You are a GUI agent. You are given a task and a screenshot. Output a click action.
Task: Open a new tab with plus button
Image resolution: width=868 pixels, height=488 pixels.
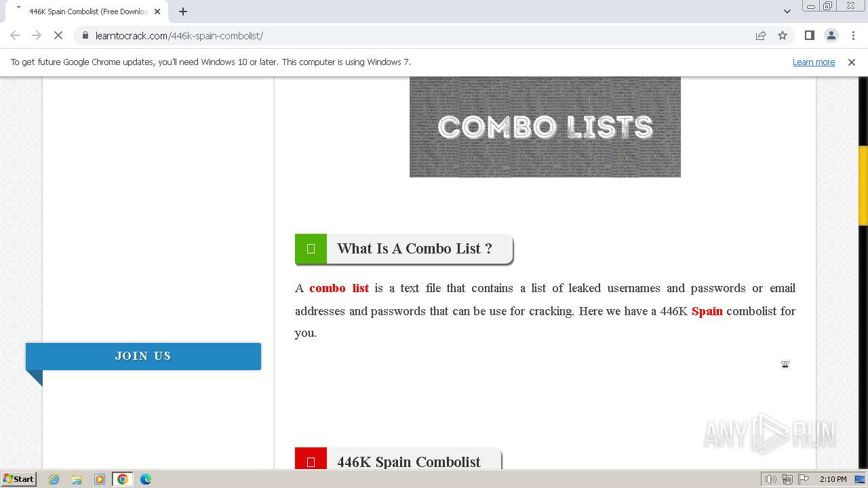pyautogui.click(x=183, y=12)
